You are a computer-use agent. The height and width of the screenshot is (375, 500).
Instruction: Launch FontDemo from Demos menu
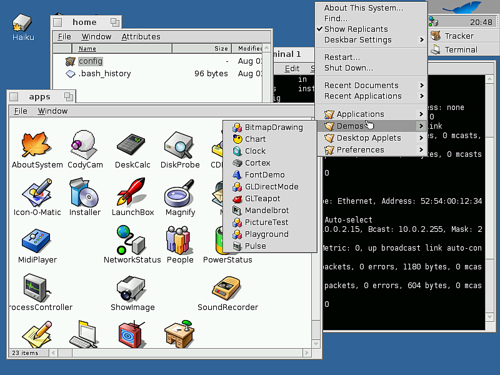(269, 175)
